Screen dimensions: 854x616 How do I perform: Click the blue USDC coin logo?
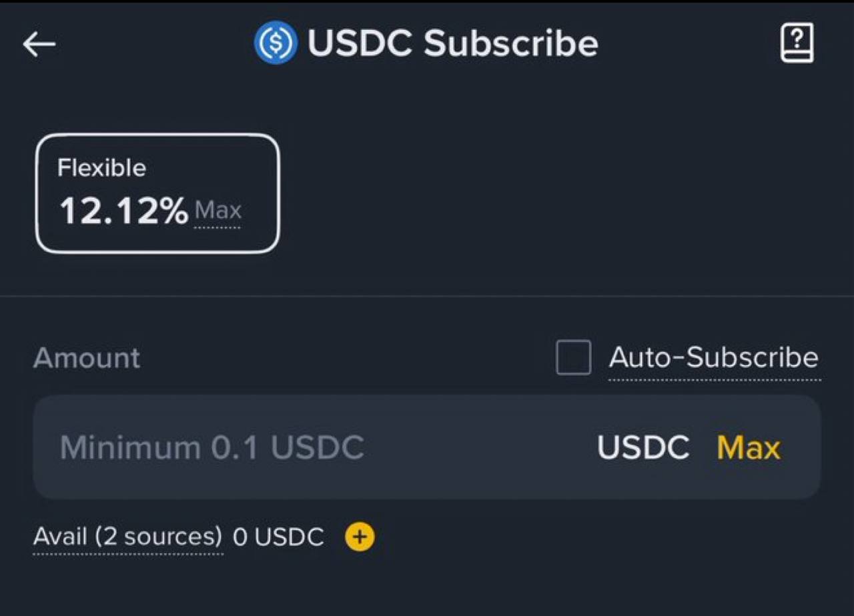(275, 43)
